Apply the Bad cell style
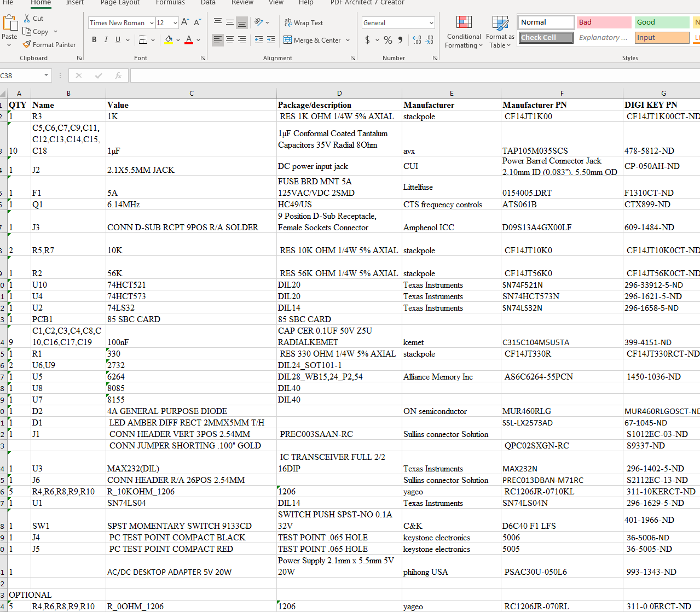 click(x=604, y=22)
